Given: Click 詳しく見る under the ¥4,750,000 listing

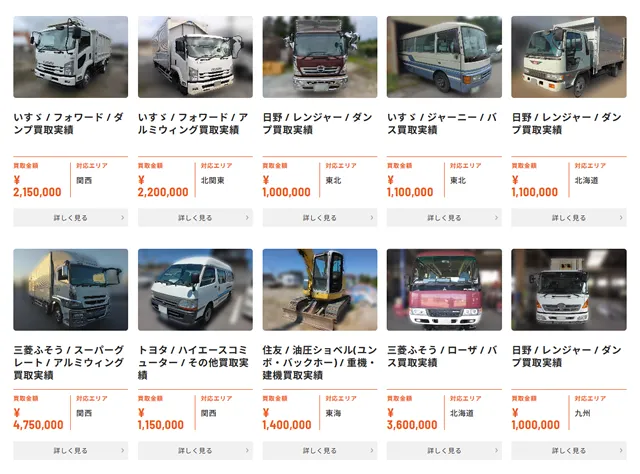Looking at the screenshot, I should coord(71,450).
